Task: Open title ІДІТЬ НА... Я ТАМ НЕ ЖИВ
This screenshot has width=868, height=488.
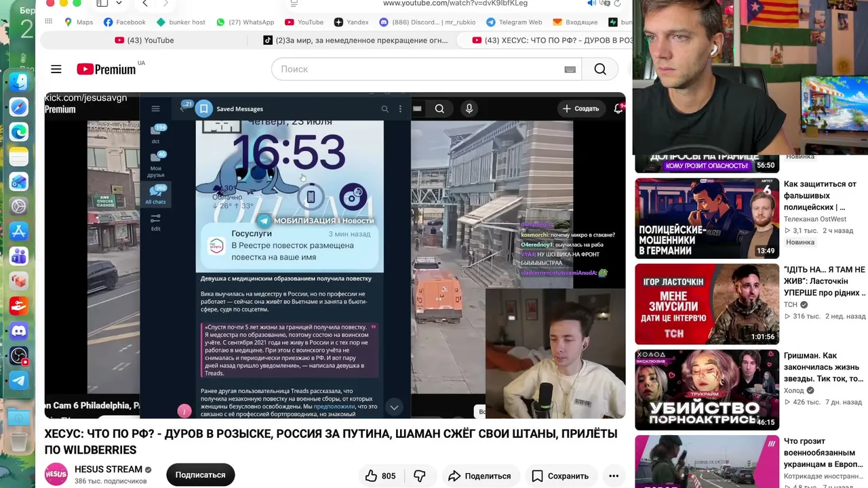Action: coord(825,281)
